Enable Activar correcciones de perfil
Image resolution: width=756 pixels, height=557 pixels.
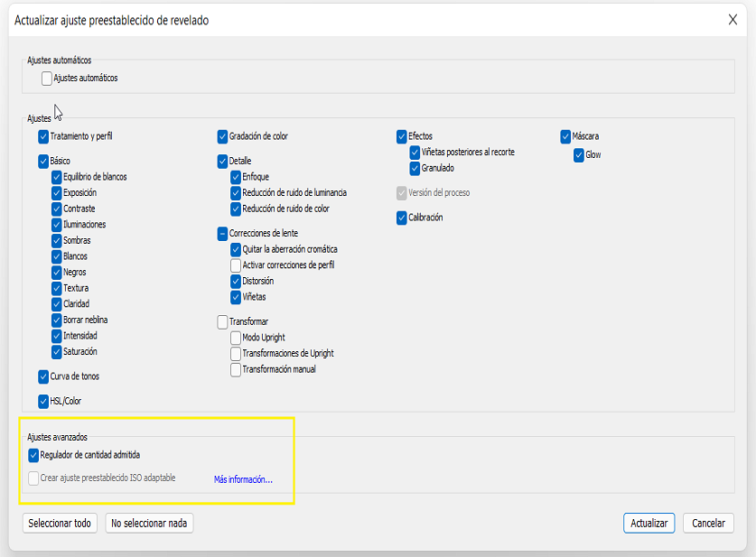(236, 265)
